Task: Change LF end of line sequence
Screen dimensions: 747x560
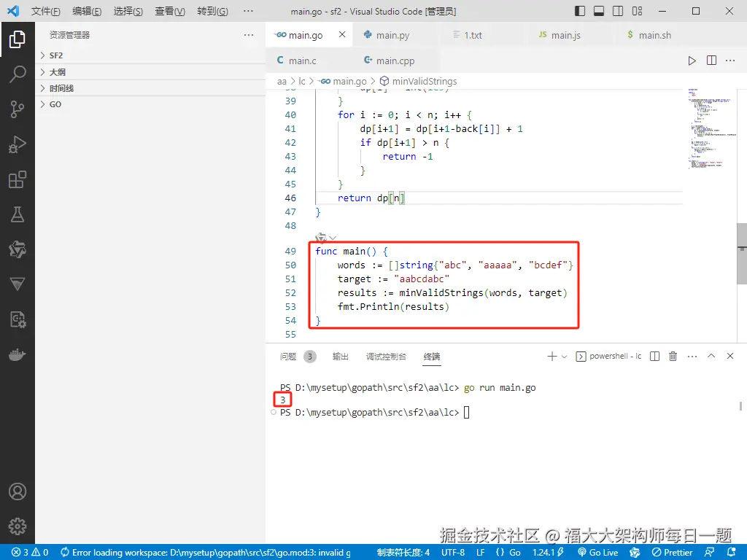Action: click(x=481, y=553)
